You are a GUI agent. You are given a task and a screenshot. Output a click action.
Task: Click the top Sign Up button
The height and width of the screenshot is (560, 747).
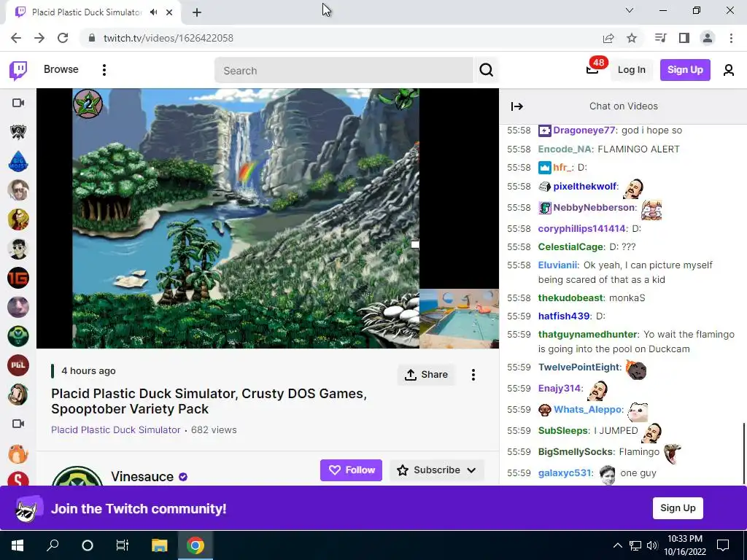point(685,70)
